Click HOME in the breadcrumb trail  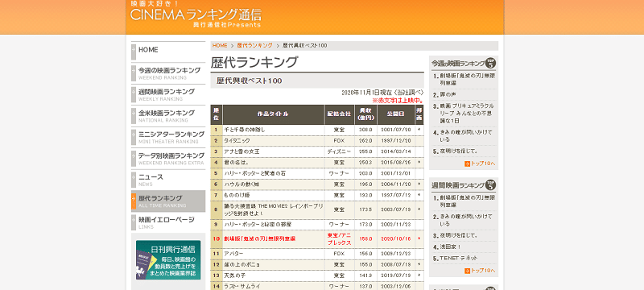tap(220, 46)
